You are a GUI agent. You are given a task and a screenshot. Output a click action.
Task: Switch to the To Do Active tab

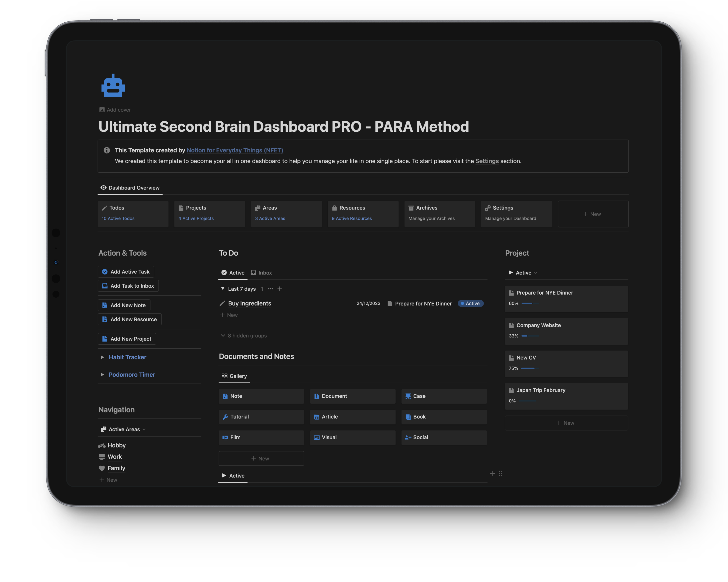(x=233, y=273)
